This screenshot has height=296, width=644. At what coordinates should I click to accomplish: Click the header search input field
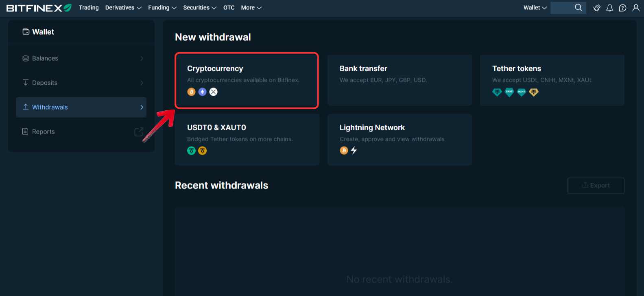(562, 8)
